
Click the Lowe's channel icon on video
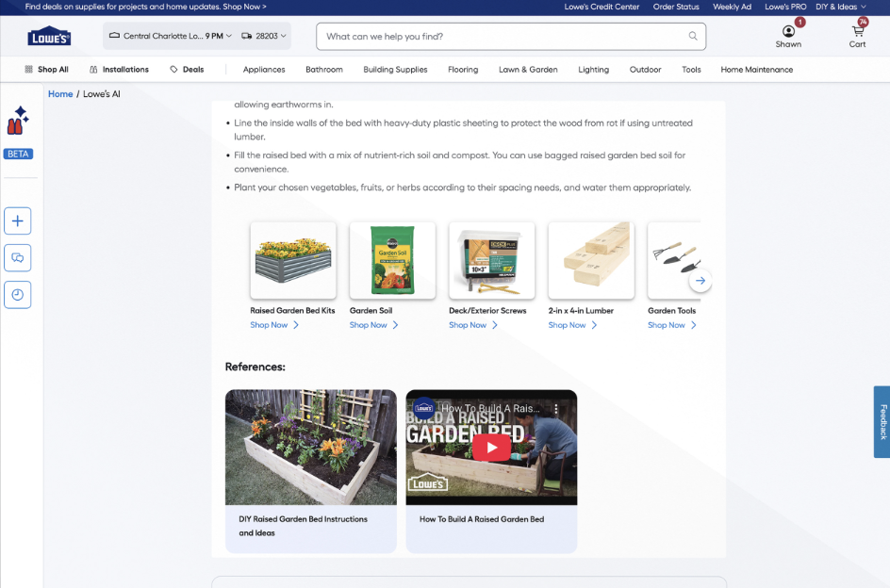coord(424,407)
